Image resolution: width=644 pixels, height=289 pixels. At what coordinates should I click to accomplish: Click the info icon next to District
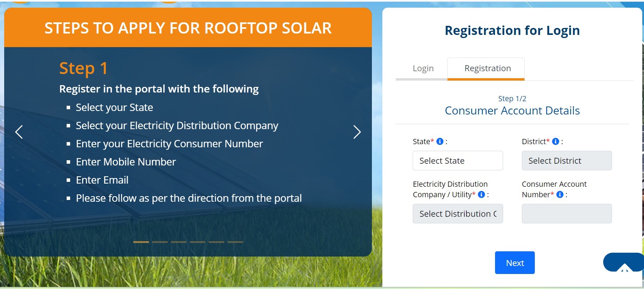pyautogui.click(x=556, y=141)
